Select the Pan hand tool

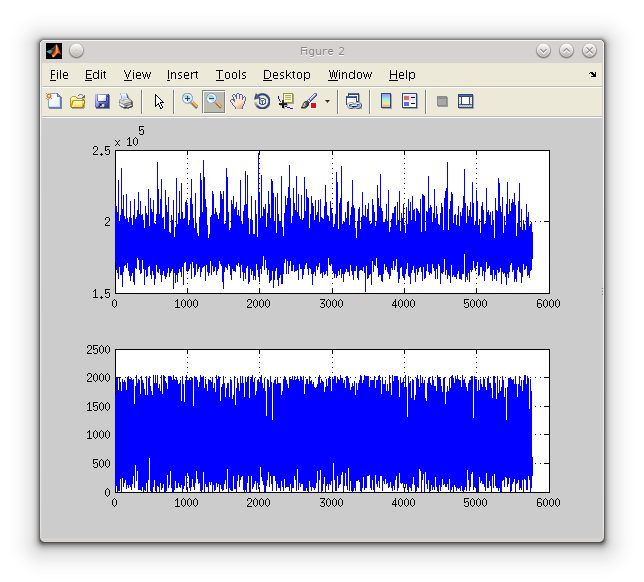pyautogui.click(x=238, y=101)
